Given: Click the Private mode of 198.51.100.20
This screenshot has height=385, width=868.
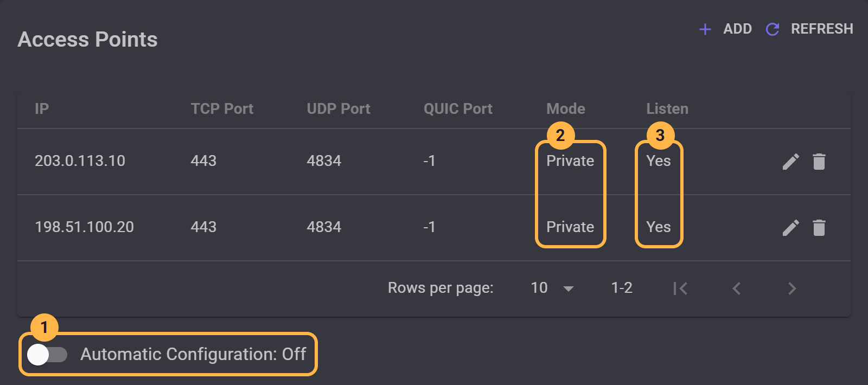Looking at the screenshot, I should pos(570,227).
